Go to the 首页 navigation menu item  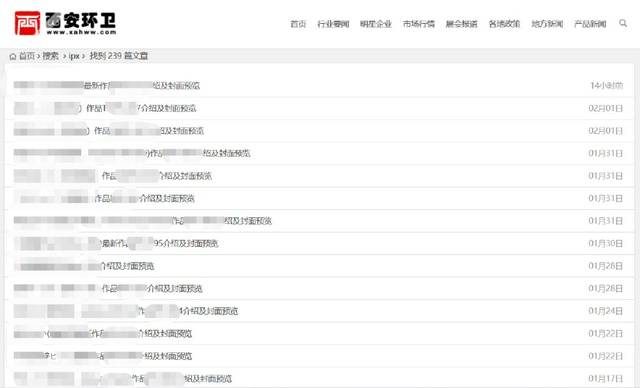point(298,24)
